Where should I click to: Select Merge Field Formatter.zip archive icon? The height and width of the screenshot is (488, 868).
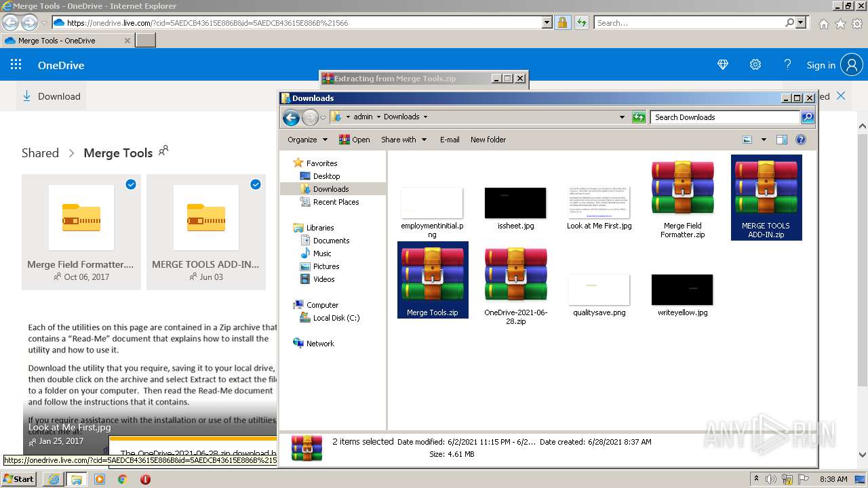pos(682,188)
